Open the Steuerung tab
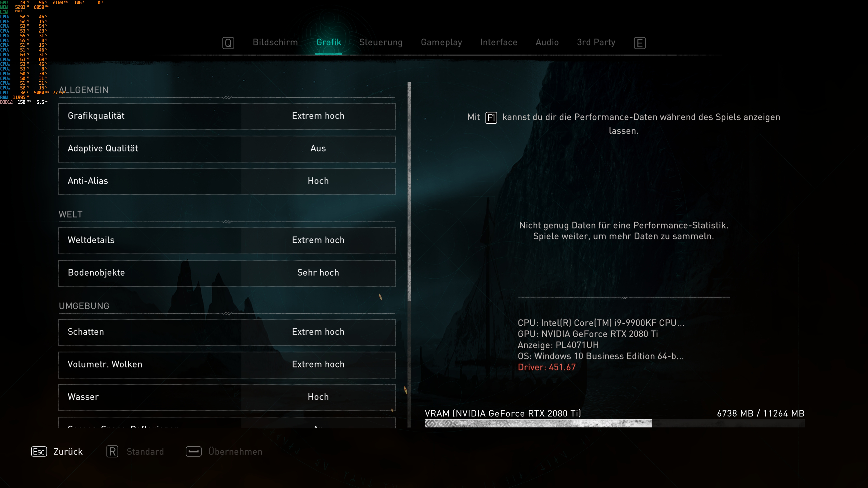The height and width of the screenshot is (488, 868). [x=381, y=42]
